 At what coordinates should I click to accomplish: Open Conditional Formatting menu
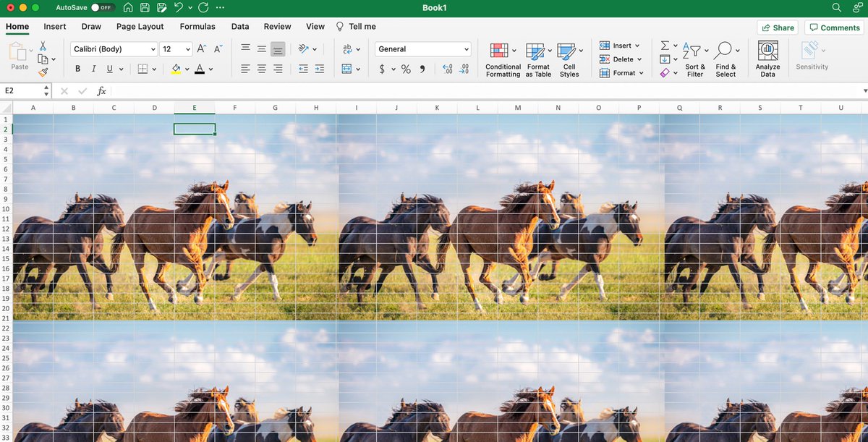point(503,59)
